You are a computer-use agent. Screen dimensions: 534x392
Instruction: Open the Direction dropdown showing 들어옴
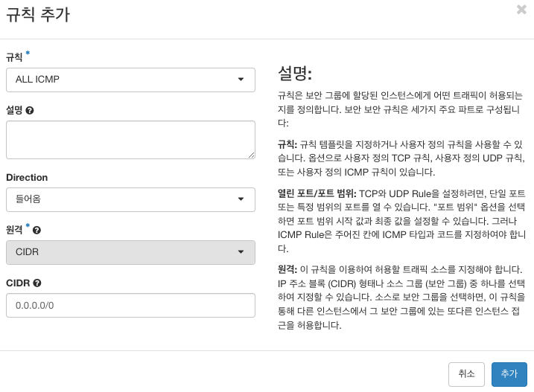coord(130,199)
